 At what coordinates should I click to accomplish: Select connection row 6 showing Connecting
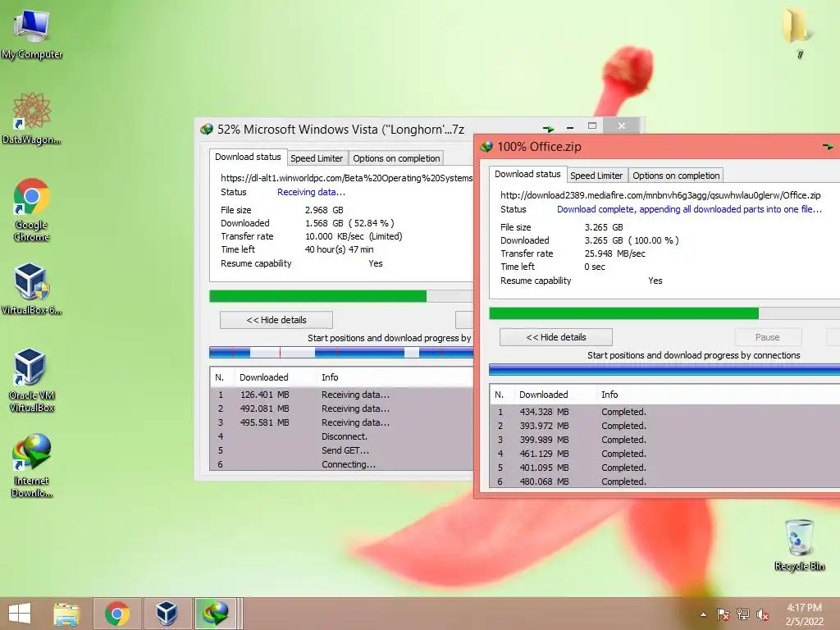pos(341,464)
